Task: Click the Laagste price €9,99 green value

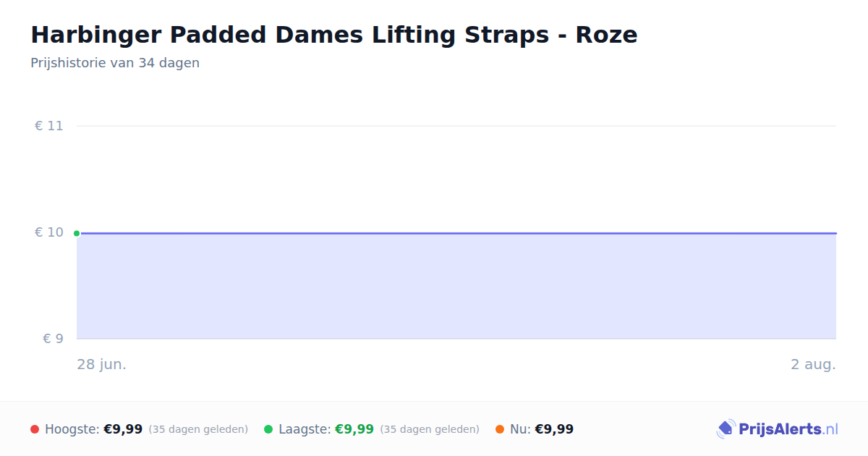Action: [354, 429]
